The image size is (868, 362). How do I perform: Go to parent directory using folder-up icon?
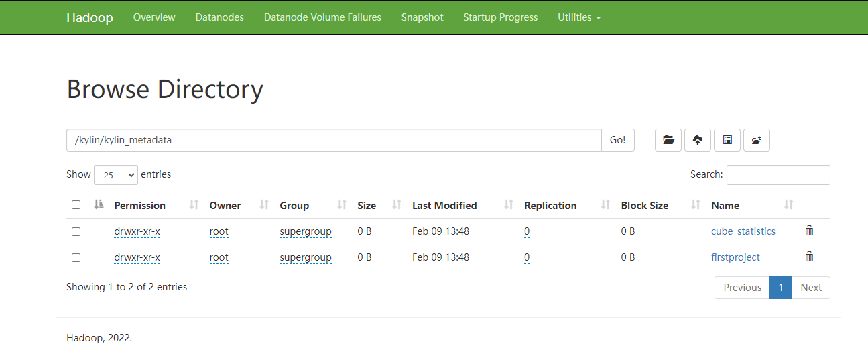tap(757, 140)
